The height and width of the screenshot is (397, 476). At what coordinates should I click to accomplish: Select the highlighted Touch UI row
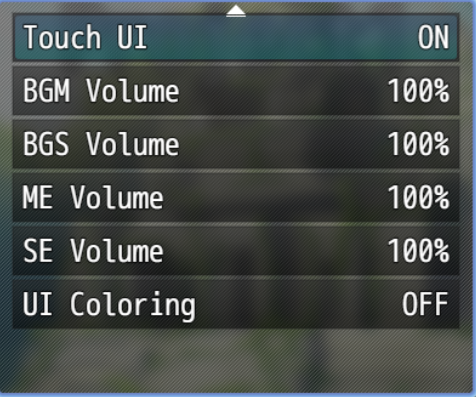(236, 37)
